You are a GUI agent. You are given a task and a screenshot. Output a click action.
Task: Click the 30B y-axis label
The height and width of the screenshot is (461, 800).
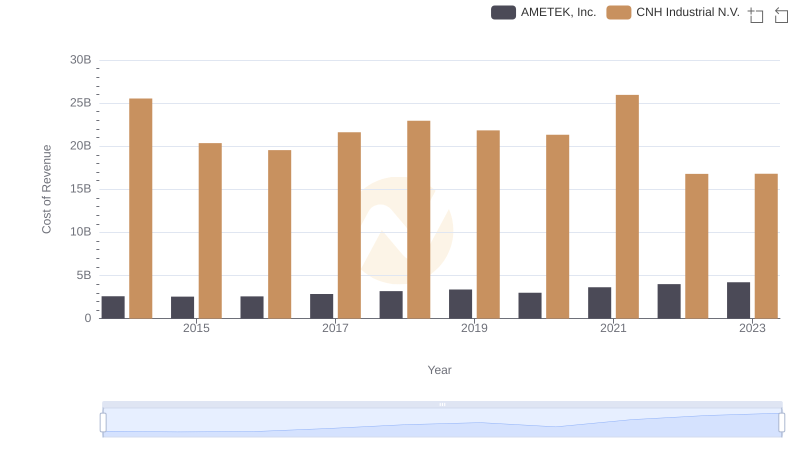[x=81, y=60]
